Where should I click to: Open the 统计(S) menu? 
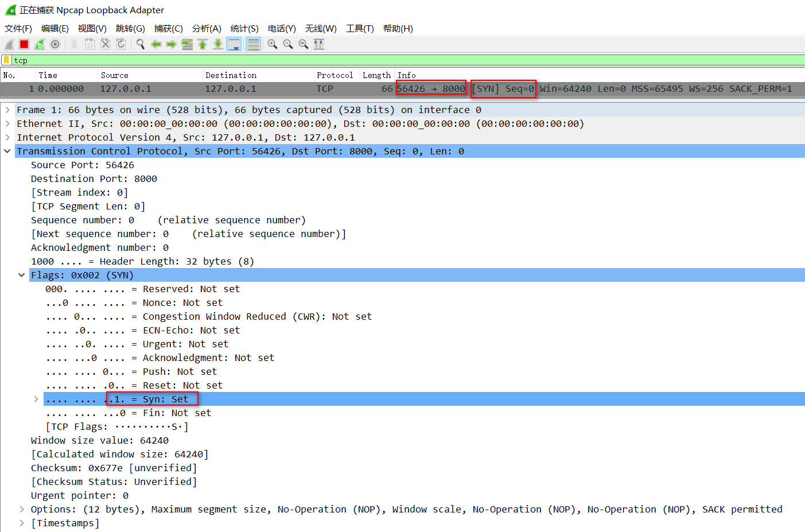(x=244, y=28)
